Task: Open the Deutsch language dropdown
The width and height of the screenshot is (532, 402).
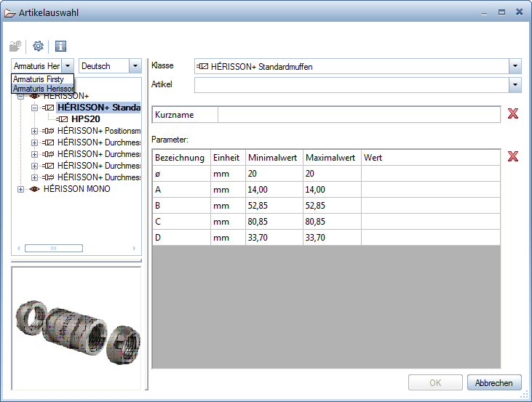Action: point(135,65)
